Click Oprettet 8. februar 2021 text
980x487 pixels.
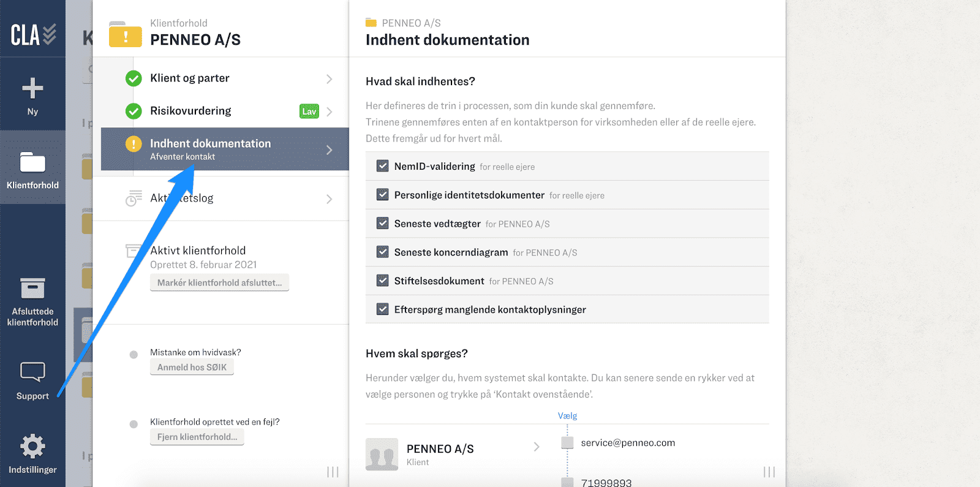(203, 265)
